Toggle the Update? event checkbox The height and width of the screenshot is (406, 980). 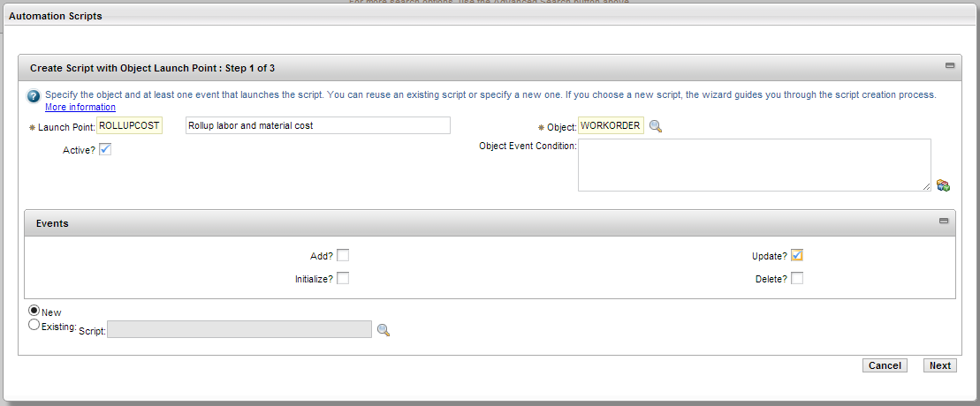point(797,255)
